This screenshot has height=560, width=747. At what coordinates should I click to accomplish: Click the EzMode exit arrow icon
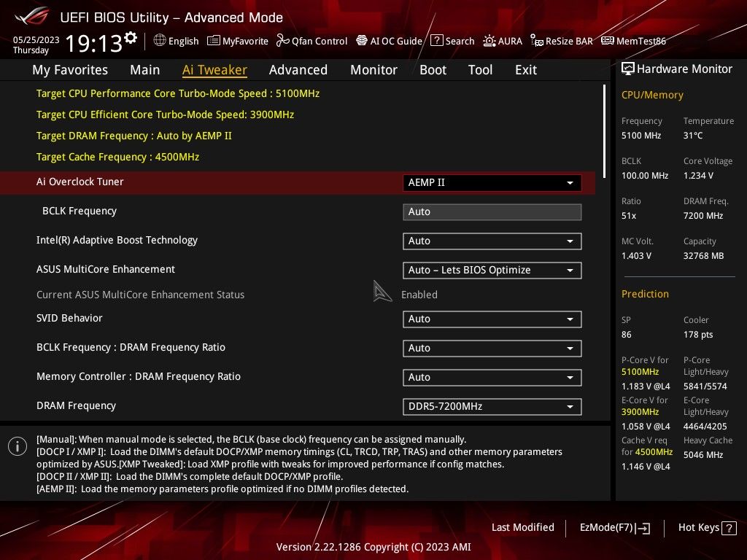click(643, 528)
